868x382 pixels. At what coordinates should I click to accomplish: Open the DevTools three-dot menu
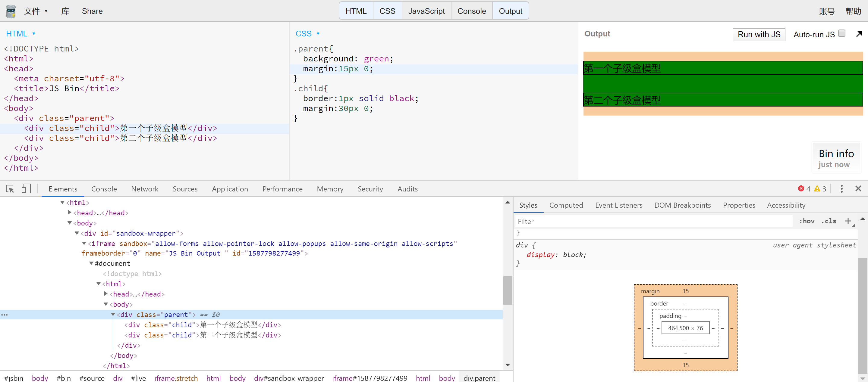(841, 188)
